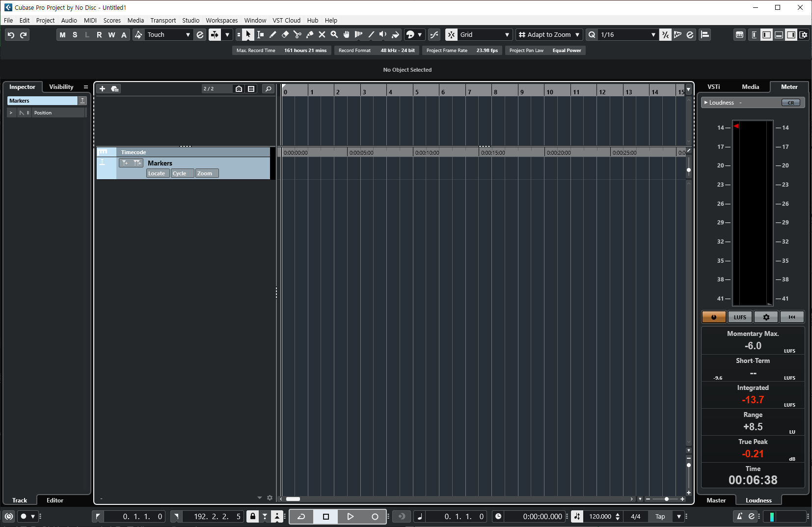812x527 pixels.
Task: Adjust the vertical zoom slider handle
Action: 689,465
